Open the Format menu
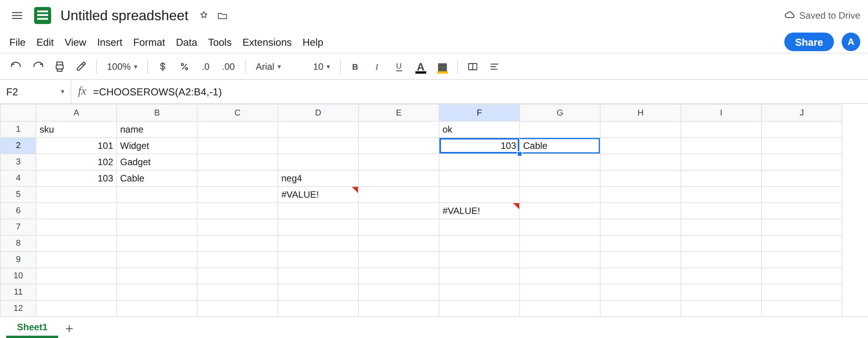Image resolution: width=868 pixels, height=338 pixels. pyautogui.click(x=149, y=42)
